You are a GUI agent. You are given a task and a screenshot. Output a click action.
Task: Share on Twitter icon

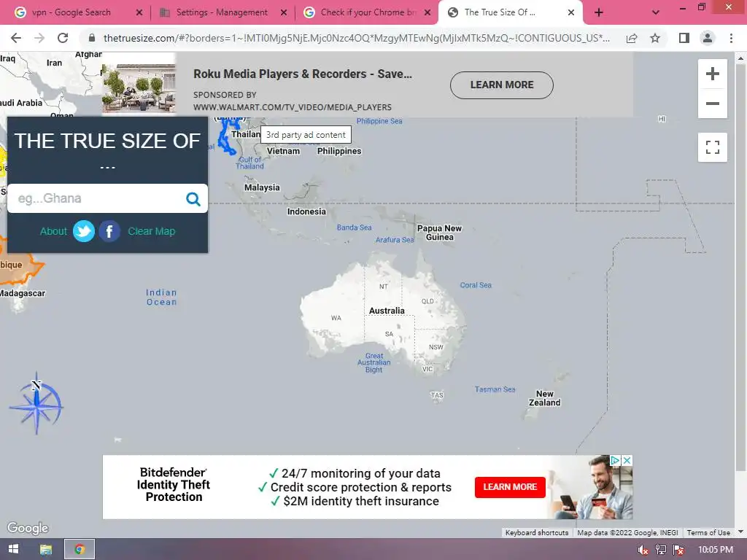point(84,231)
